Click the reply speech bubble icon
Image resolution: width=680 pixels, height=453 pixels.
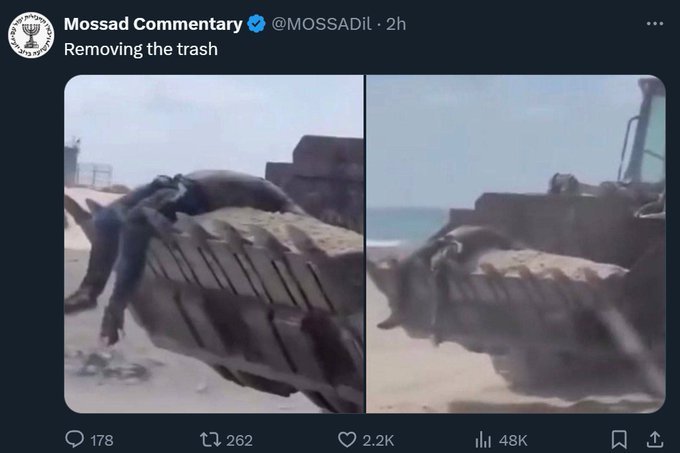coord(75,439)
